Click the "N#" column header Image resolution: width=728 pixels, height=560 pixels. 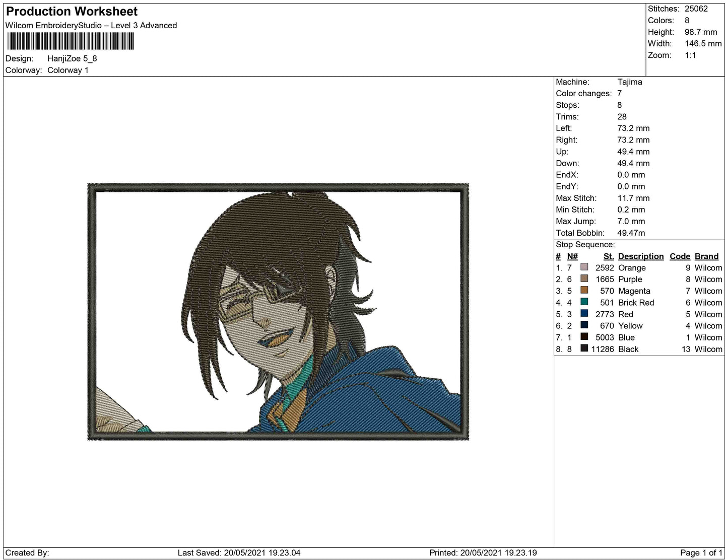point(572,256)
